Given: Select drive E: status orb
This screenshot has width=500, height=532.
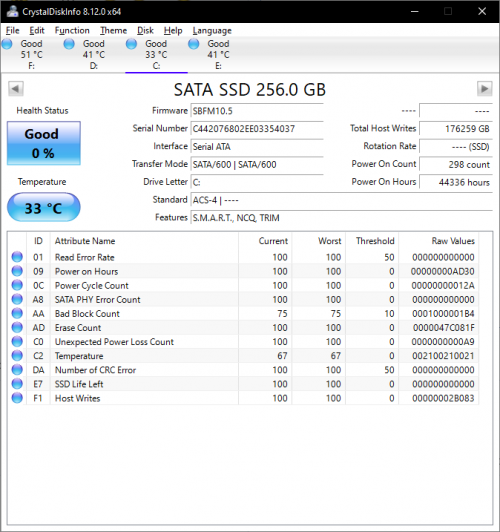Looking at the screenshot, I should pos(194,44).
